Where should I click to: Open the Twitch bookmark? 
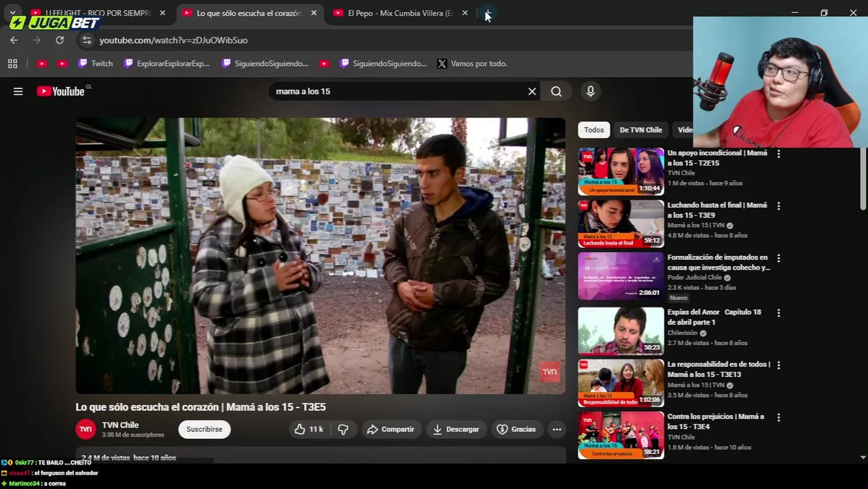95,63
